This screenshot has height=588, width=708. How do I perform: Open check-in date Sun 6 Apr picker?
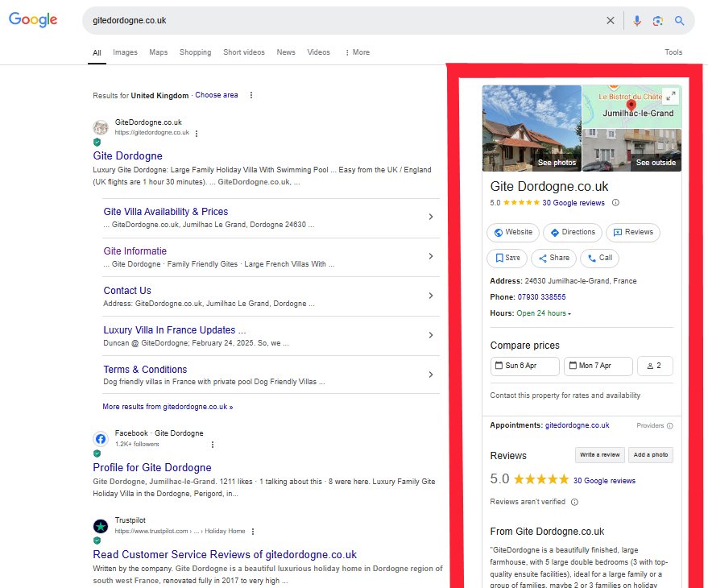point(524,366)
